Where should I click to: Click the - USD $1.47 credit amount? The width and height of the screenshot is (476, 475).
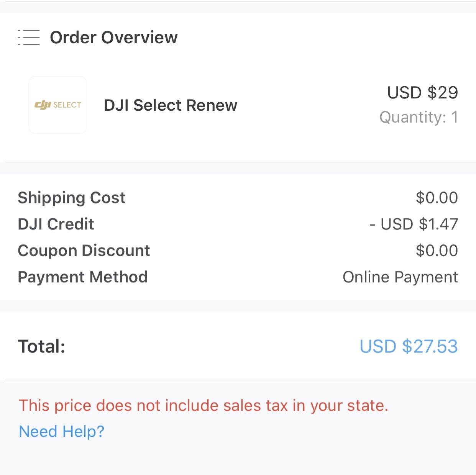coord(414,224)
